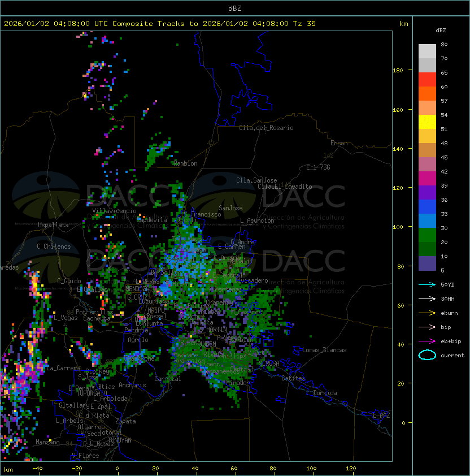
Task: Click the Clla.del_Rosario map label
Action: (x=266, y=128)
